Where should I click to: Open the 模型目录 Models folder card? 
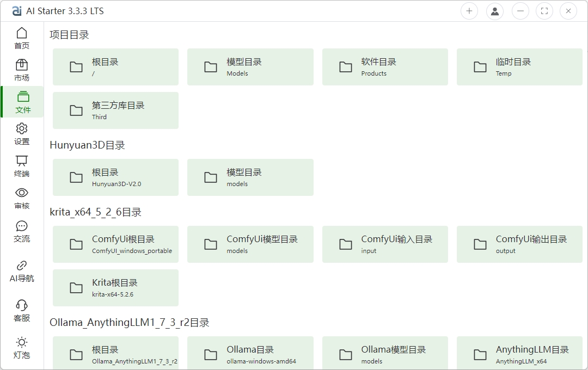(250, 67)
